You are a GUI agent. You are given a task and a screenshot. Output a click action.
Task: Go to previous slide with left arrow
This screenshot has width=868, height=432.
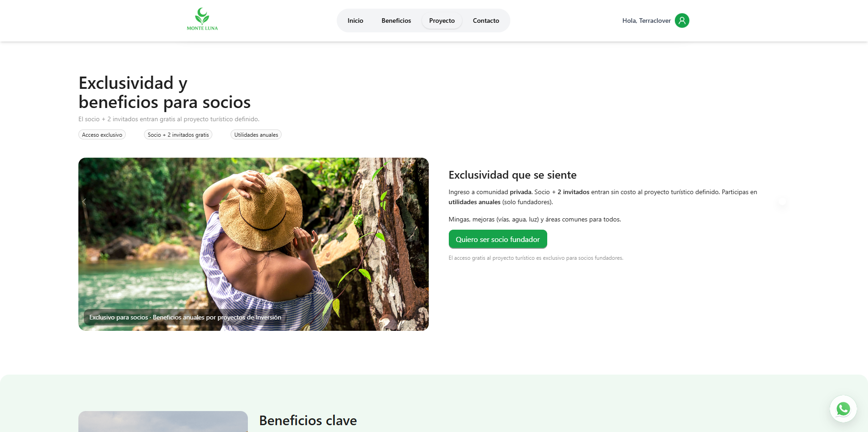[84, 201]
